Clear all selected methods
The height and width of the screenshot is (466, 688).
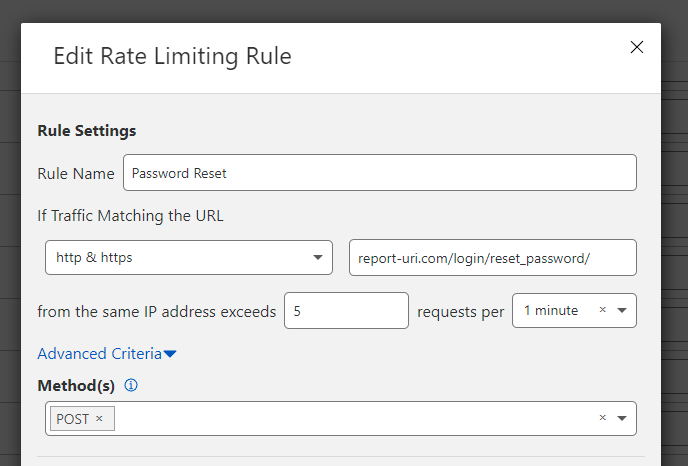tap(602, 418)
